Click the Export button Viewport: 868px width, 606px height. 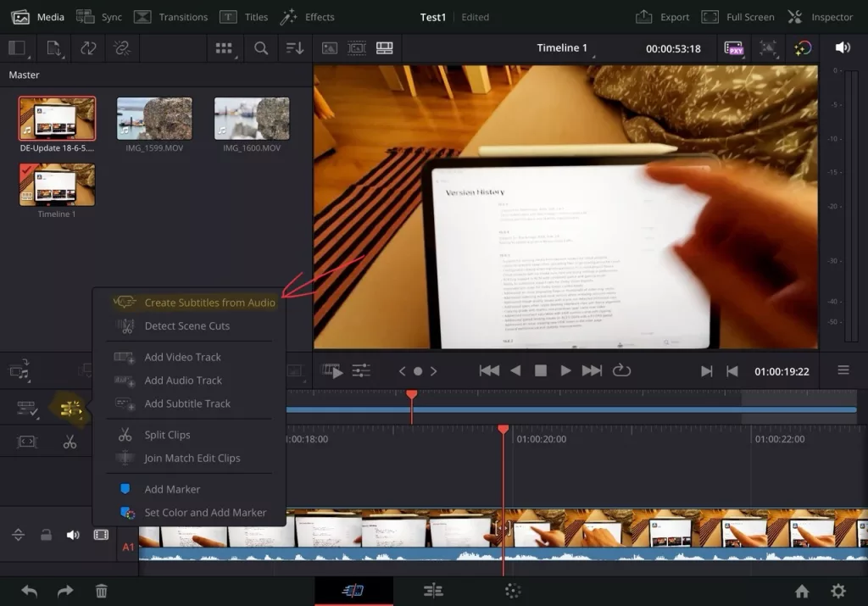click(662, 16)
